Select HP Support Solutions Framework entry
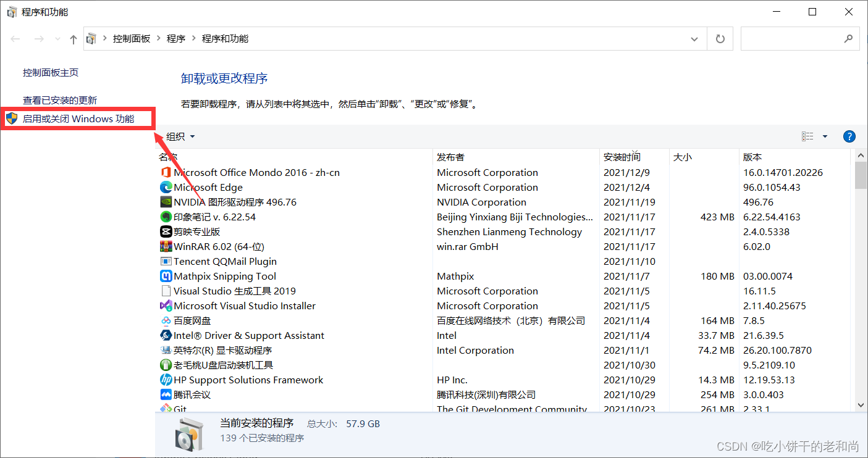The image size is (868, 458). (x=248, y=380)
